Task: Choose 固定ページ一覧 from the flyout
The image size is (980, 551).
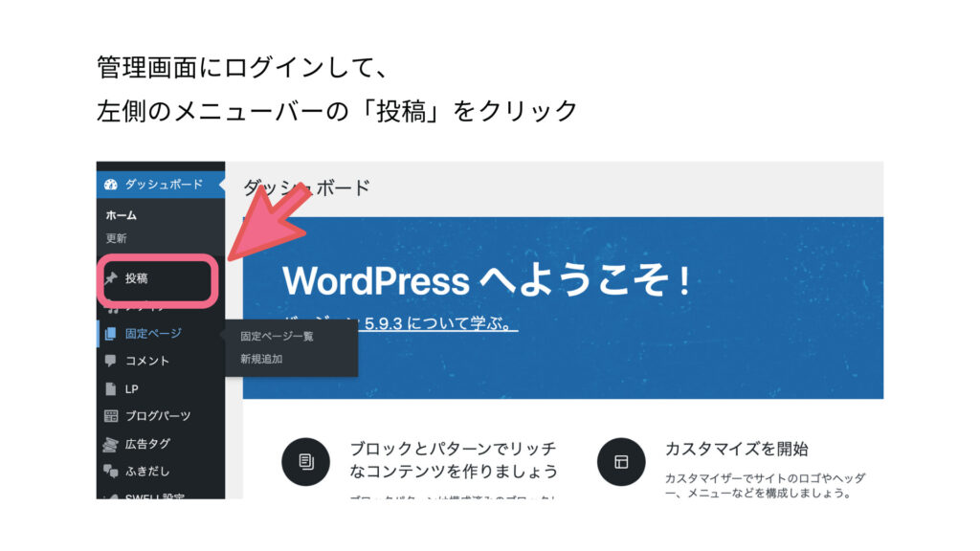Action: pyautogui.click(x=277, y=336)
